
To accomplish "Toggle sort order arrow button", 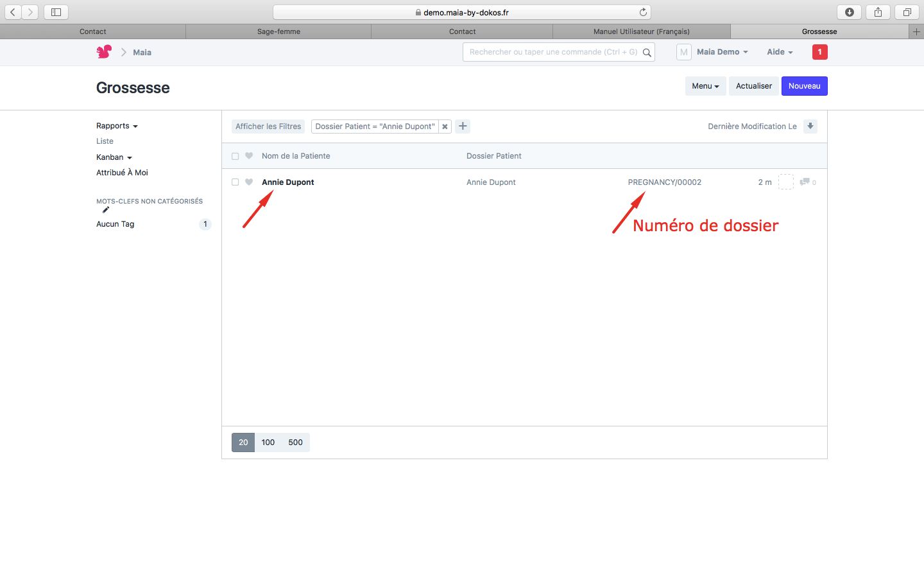I will tap(810, 127).
